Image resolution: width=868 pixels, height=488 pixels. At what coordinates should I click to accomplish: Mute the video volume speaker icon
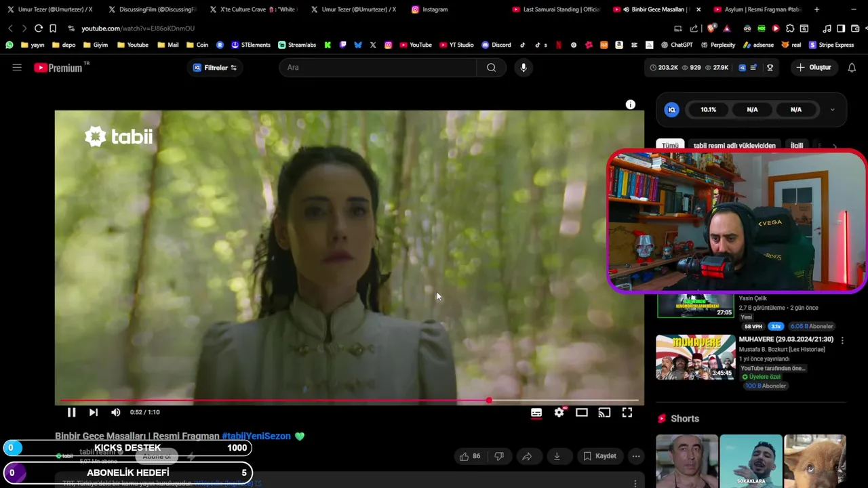pyautogui.click(x=116, y=412)
